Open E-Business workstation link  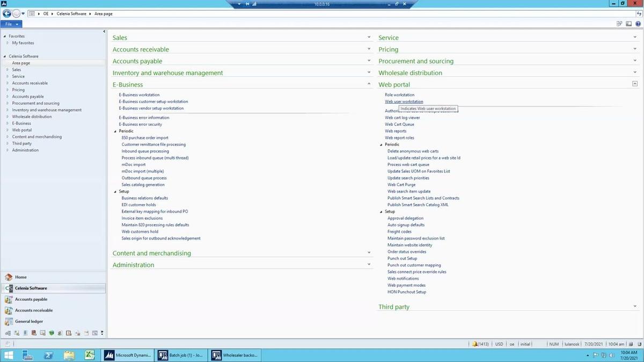pyautogui.click(x=139, y=95)
